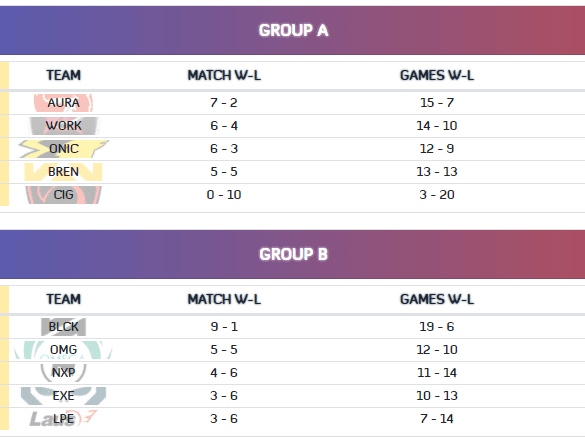Click the LPE team logo
This screenshot has height=447, width=585.
(x=63, y=419)
